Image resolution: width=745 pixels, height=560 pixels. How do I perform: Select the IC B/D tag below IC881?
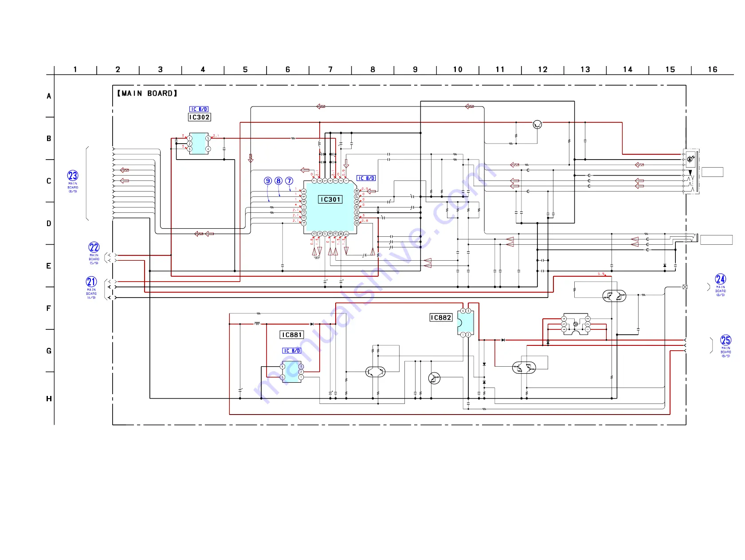tap(292, 351)
